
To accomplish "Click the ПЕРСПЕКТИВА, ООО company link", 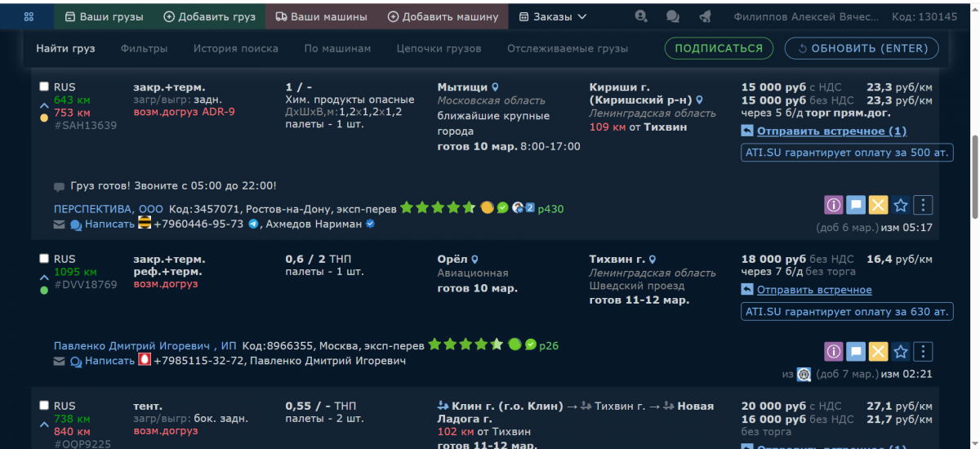I will pyautogui.click(x=108, y=208).
